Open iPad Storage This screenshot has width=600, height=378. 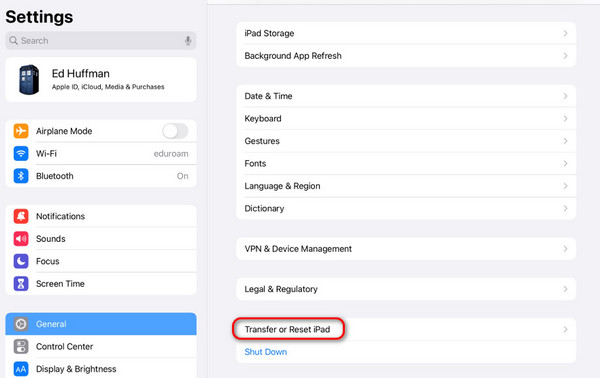click(x=406, y=33)
